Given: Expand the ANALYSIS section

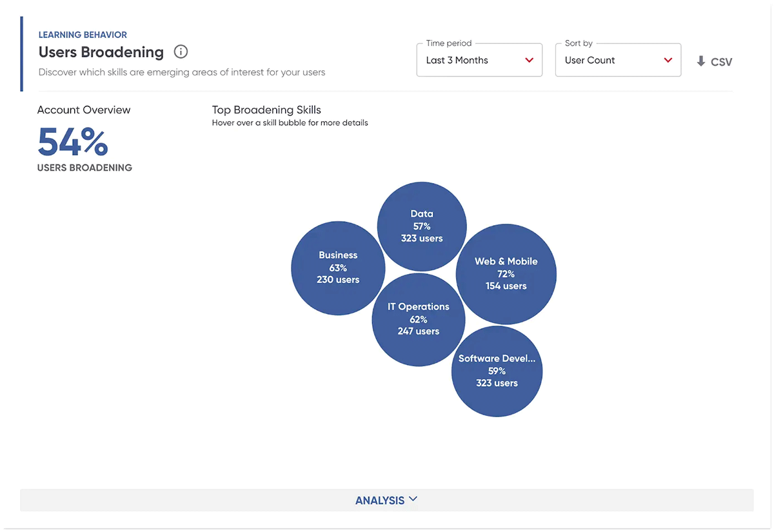Looking at the screenshot, I should coord(386,500).
